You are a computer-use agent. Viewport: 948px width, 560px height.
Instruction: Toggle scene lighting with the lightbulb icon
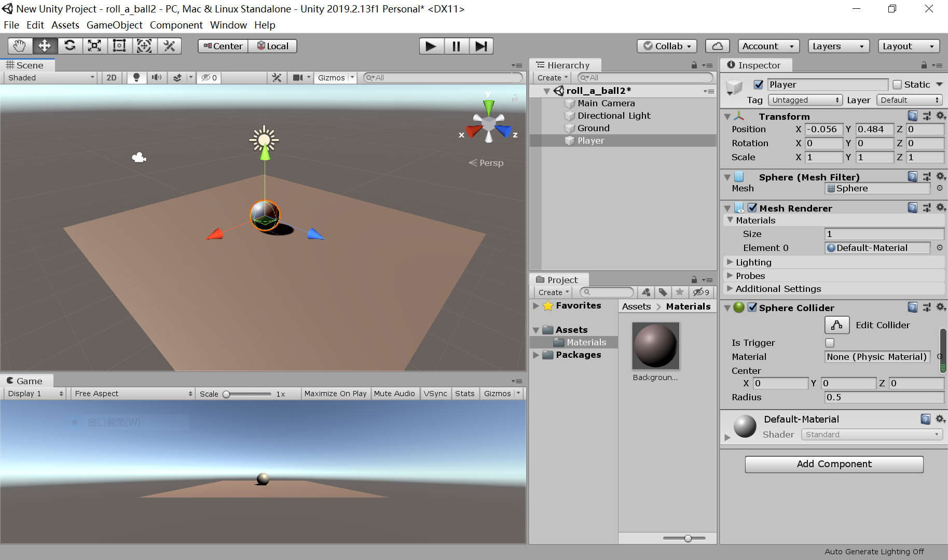(136, 77)
